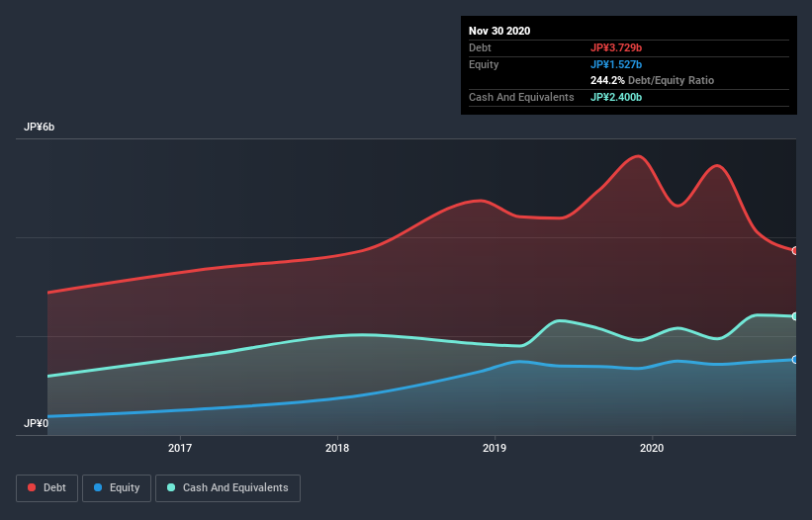Click the Nov 30 2020 tooltip date
Viewport: 812px width, 520px height.
click(499, 31)
